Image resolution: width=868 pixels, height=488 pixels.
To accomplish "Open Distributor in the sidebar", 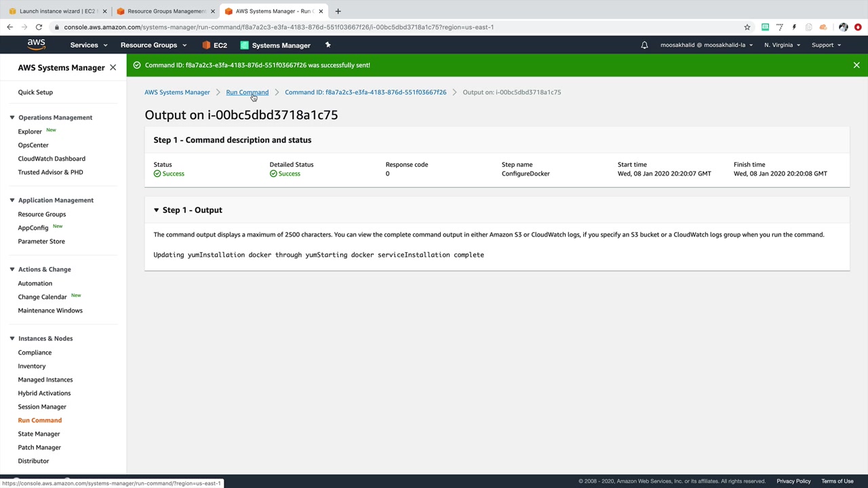I will click(33, 461).
